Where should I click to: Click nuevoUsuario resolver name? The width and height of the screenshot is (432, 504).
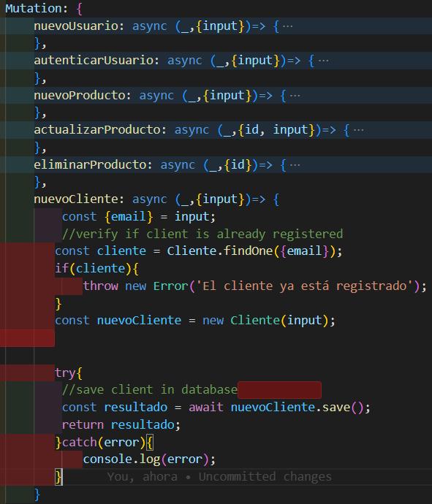click(76, 26)
